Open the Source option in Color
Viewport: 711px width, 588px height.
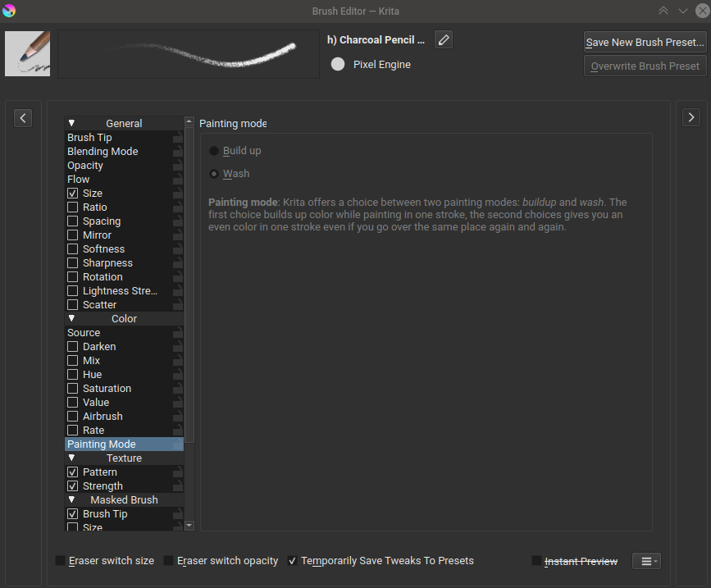[84, 333]
